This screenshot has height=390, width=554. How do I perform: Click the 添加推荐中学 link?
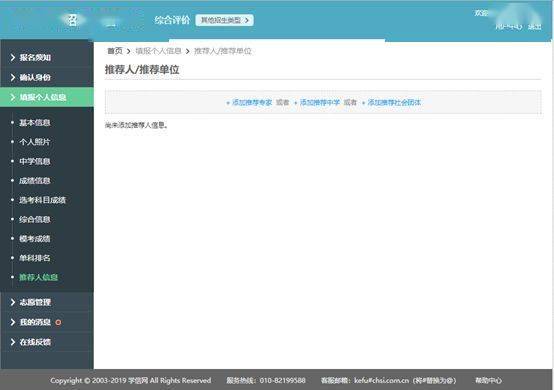point(317,102)
